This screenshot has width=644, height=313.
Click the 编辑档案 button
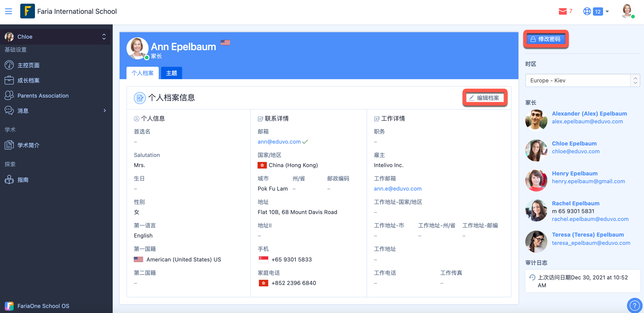click(x=485, y=98)
